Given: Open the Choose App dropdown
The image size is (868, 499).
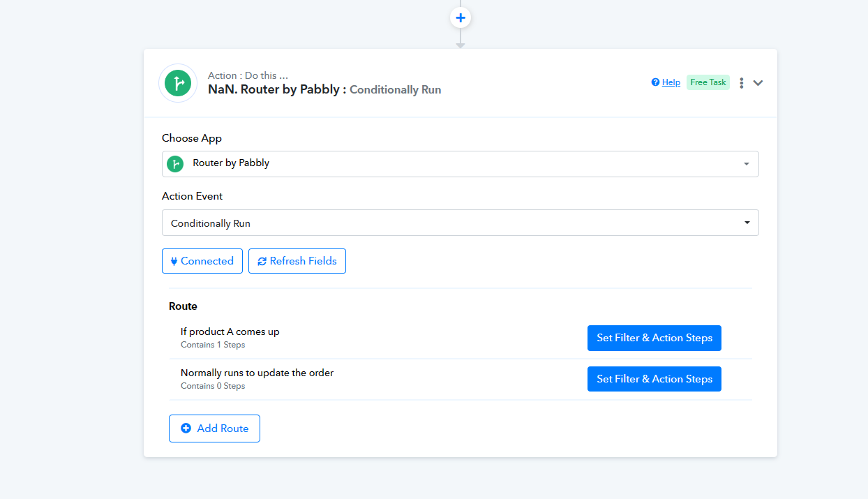Looking at the screenshot, I should click(461, 163).
